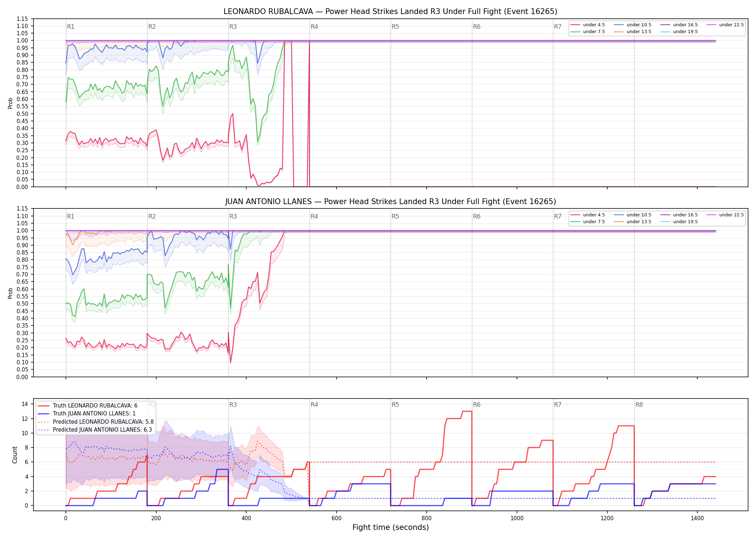Image resolution: width=756 pixels, height=540 pixels.
Task: Click the R6 round marker in Count chart
Action: click(x=477, y=405)
